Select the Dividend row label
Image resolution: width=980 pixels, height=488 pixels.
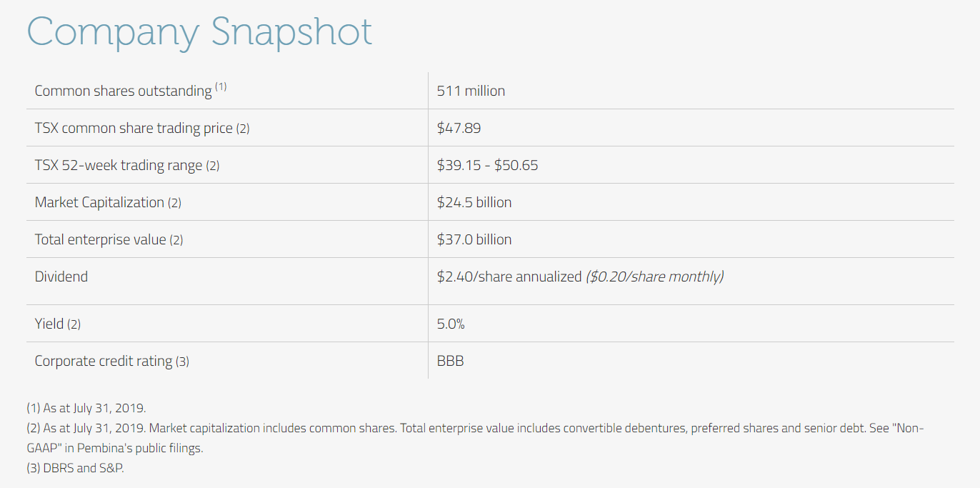pyautogui.click(x=61, y=277)
